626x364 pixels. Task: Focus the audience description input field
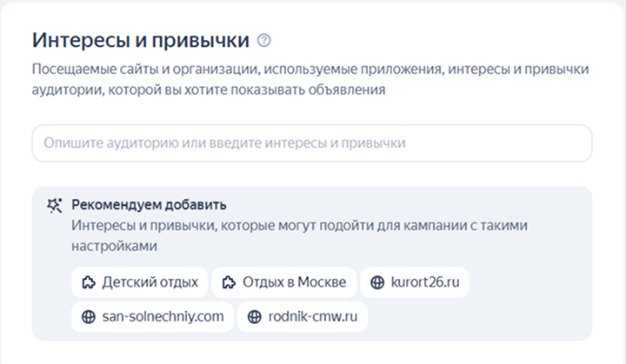pos(312,143)
